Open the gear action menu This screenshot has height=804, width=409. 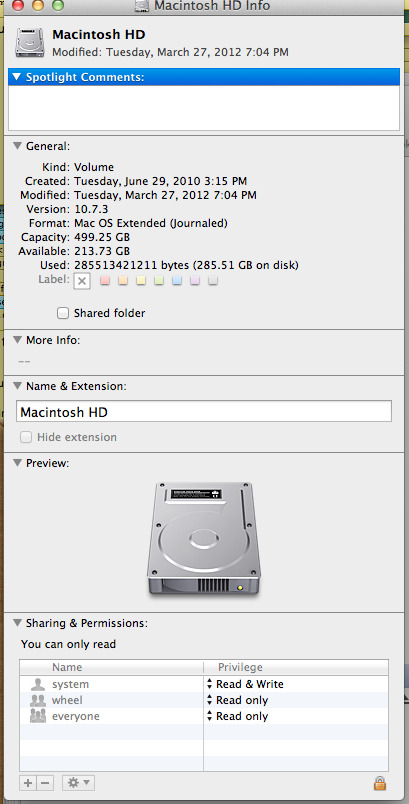click(x=78, y=783)
